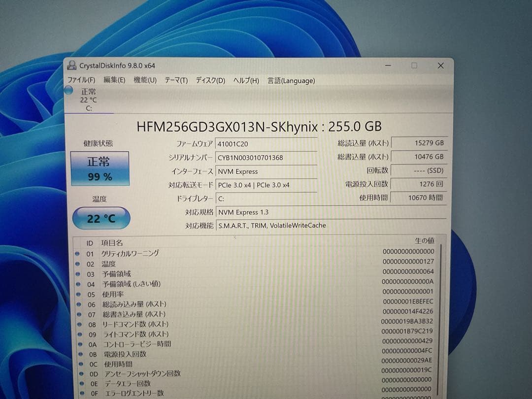Click the status dot for row 0C
This screenshot has width=532, height=399.
[x=81, y=364]
